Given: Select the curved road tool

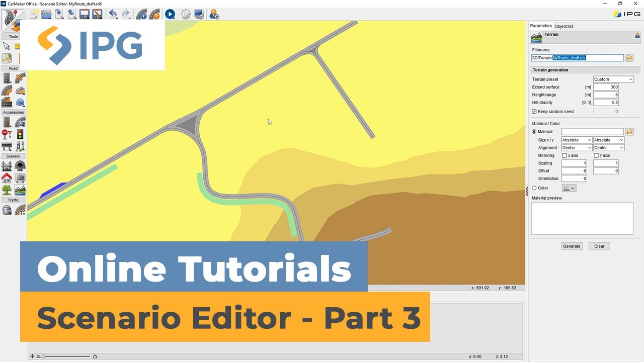Looking at the screenshot, I should coord(7,90).
